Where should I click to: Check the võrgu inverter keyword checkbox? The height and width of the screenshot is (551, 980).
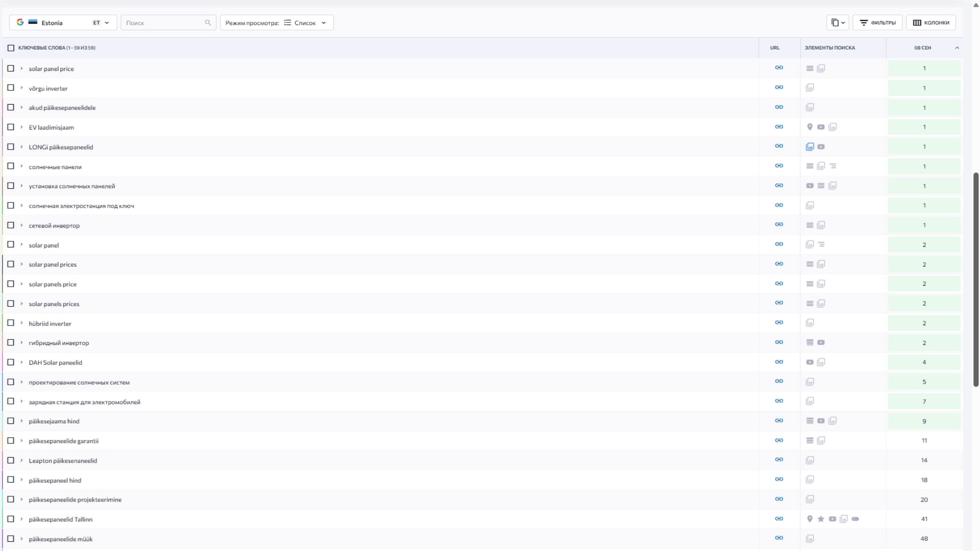11,88
